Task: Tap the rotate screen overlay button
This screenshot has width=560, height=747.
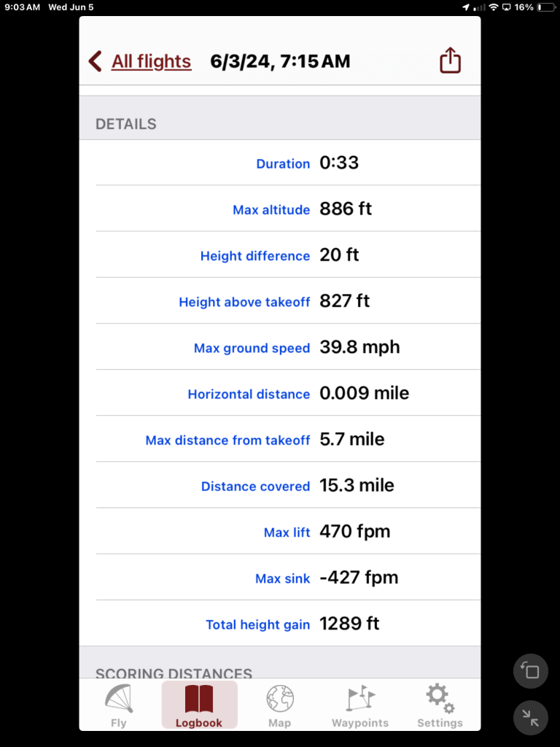Action: point(531,671)
